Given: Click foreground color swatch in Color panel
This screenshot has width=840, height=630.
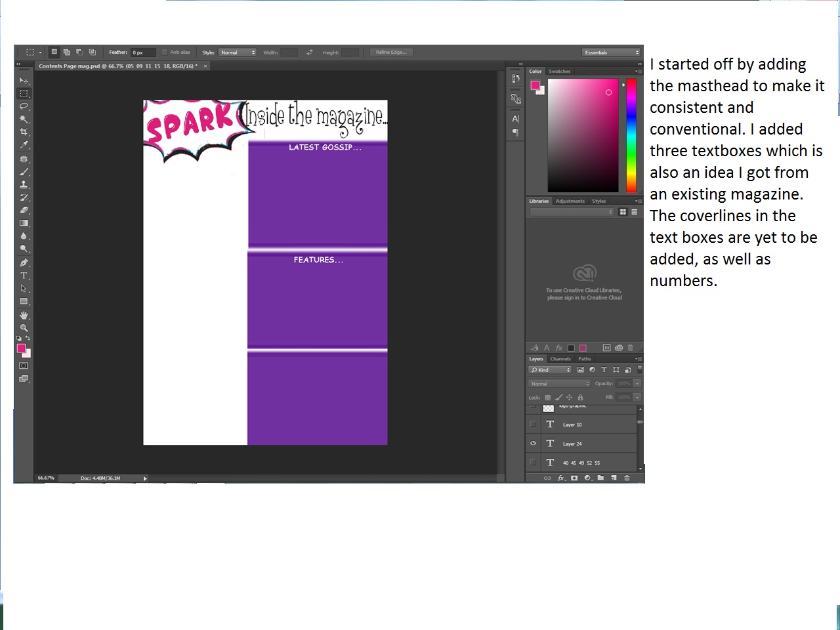Looking at the screenshot, I should (535, 85).
